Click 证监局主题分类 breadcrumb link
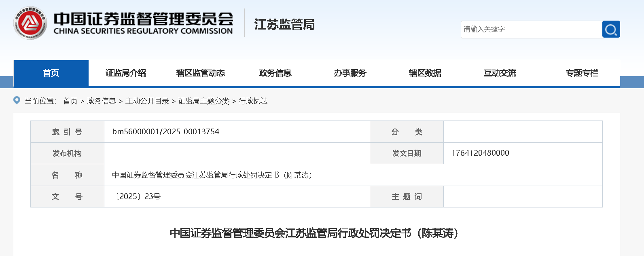This screenshot has width=644, height=256. pyautogui.click(x=204, y=101)
